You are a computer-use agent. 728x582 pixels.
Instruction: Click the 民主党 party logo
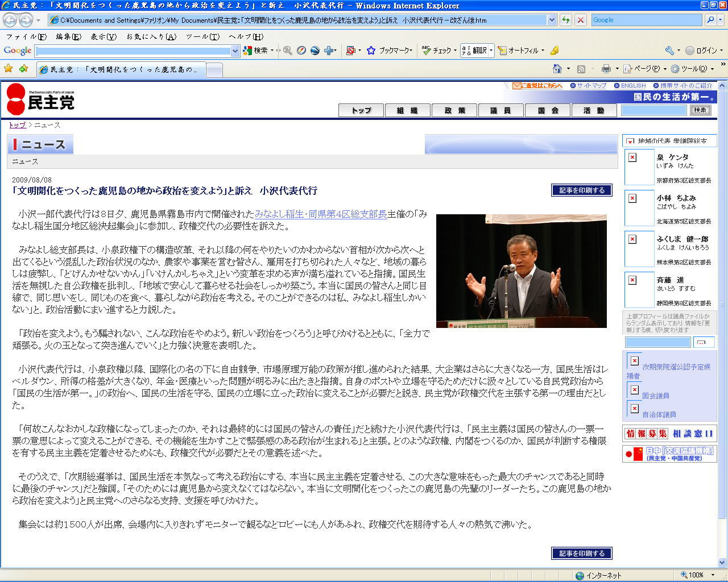pos(40,99)
